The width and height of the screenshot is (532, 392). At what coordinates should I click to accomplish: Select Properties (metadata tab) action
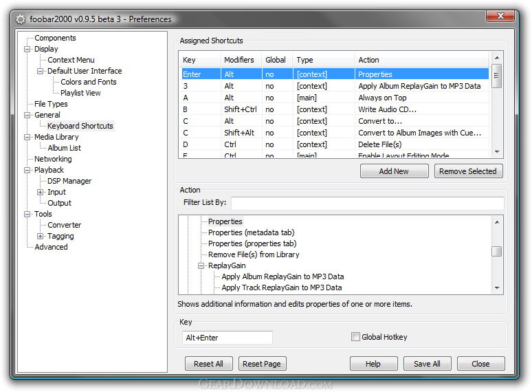(x=251, y=232)
